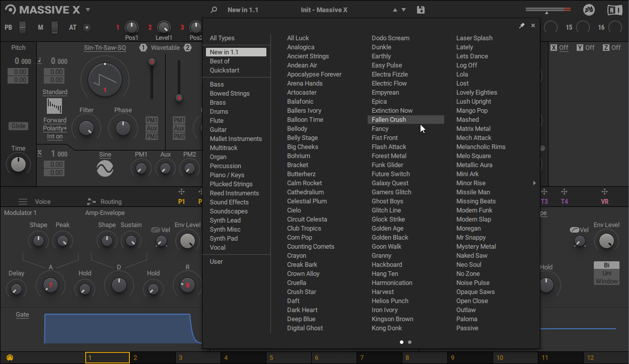Select the Best of category

coord(220,61)
